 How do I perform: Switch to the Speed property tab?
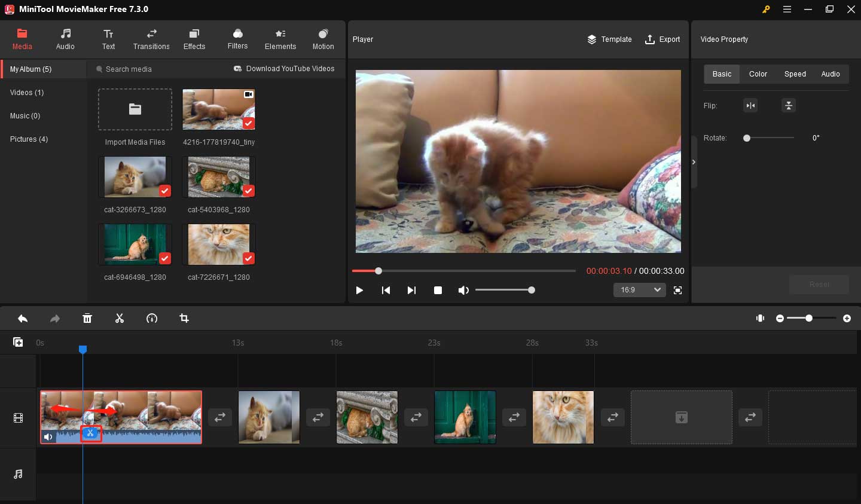[795, 74]
